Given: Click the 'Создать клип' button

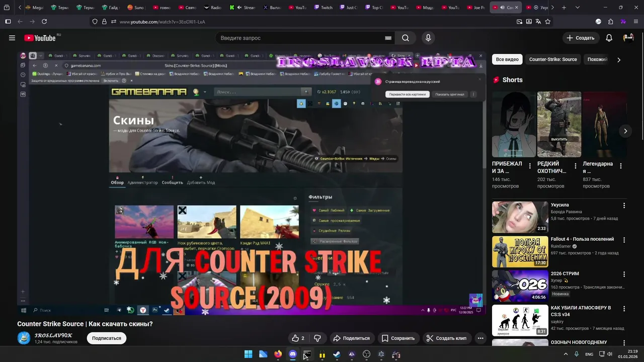Looking at the screenshot, I should coord(446,338).
